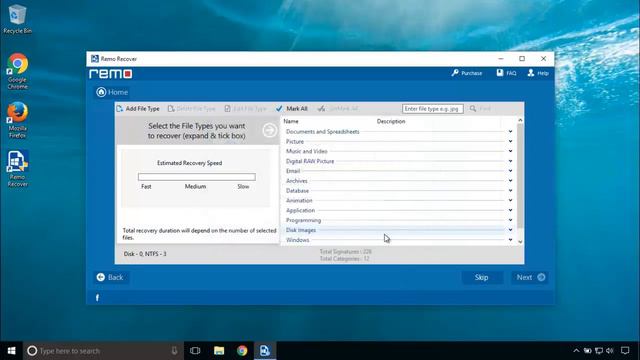
Task: Open File Explorer from the taskbar
Action: pyautogui.click(x=219, y=351)
